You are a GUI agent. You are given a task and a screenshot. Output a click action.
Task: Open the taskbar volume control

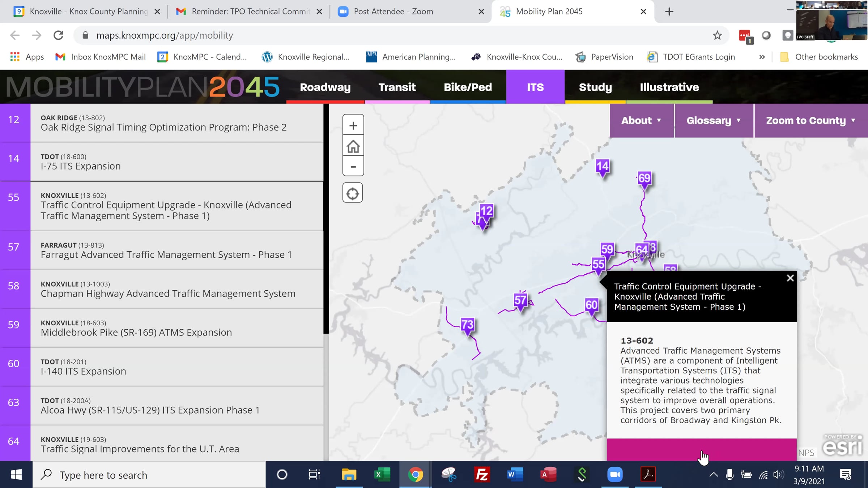pyautogui.click(x=778, y=475)
